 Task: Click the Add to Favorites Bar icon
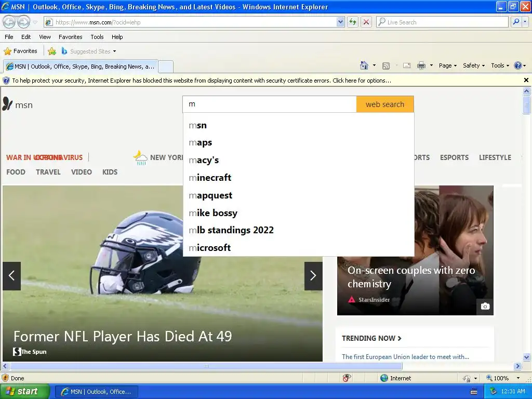click(52, 51)
